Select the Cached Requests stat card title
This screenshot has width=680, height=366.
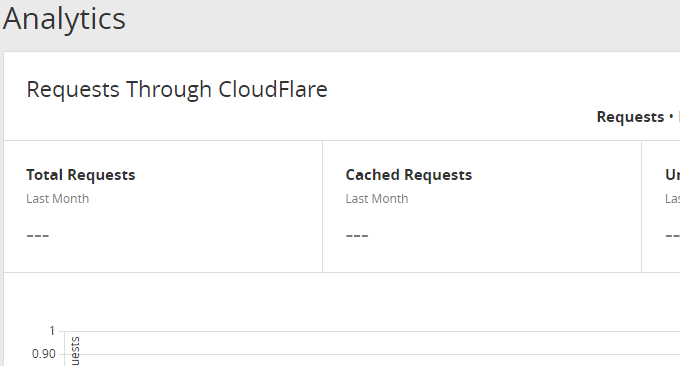pyautogui.click(x=409, y=175)
